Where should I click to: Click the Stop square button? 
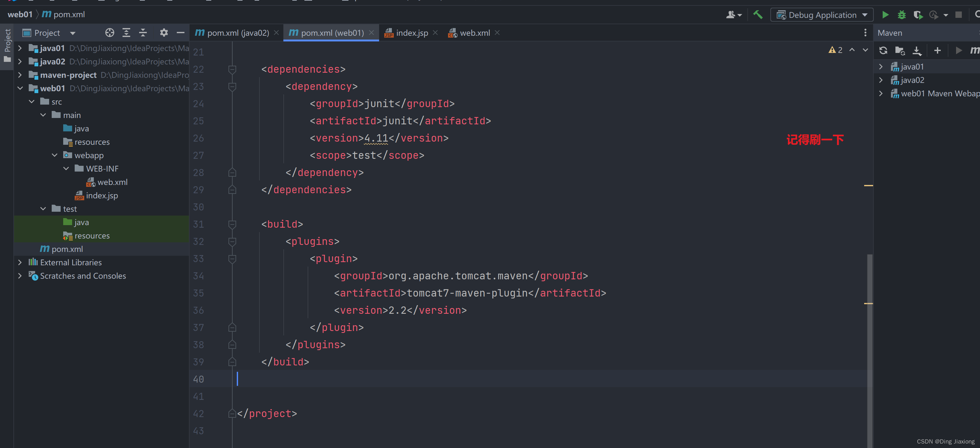pos(959,15)
